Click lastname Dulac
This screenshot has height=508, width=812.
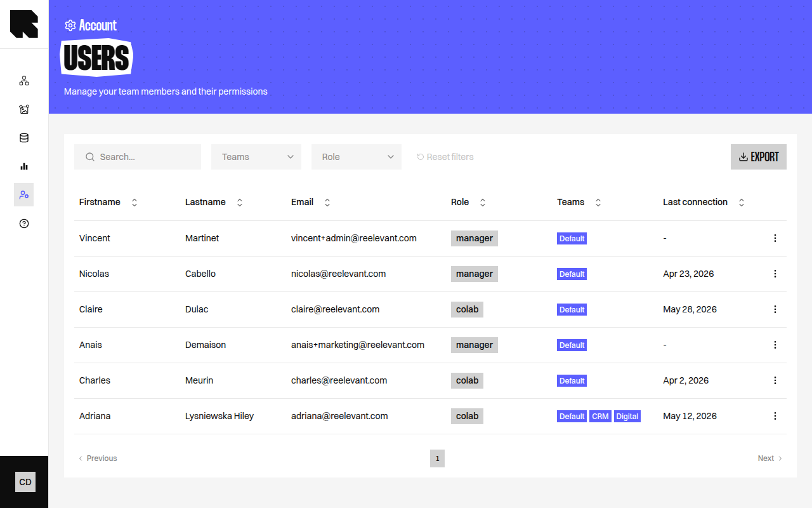197,309
